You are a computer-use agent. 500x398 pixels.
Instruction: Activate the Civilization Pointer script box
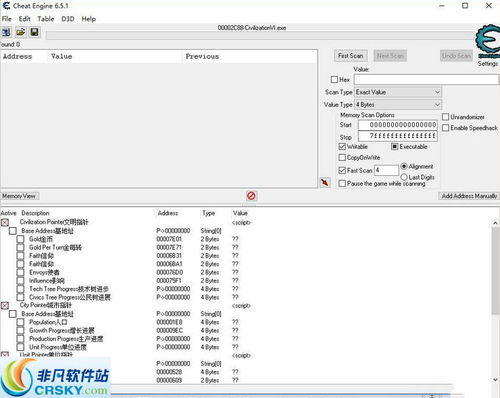point(5,222)
